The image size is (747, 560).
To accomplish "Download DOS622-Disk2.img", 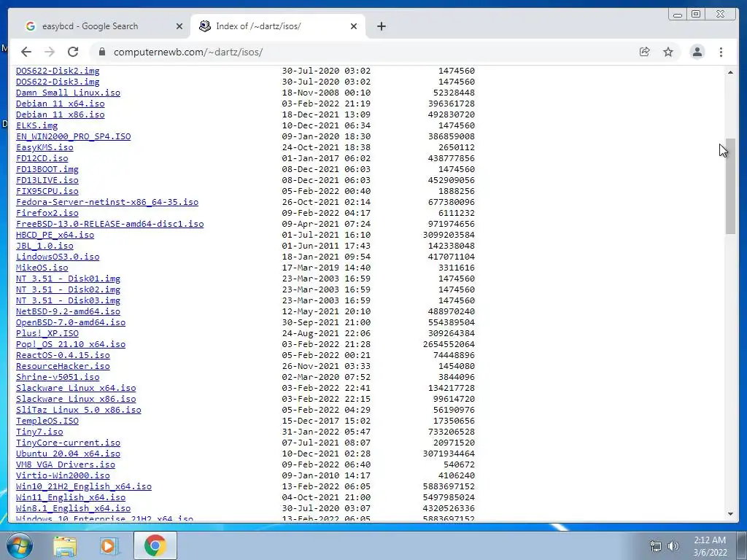I will click(x=58, y=71).
